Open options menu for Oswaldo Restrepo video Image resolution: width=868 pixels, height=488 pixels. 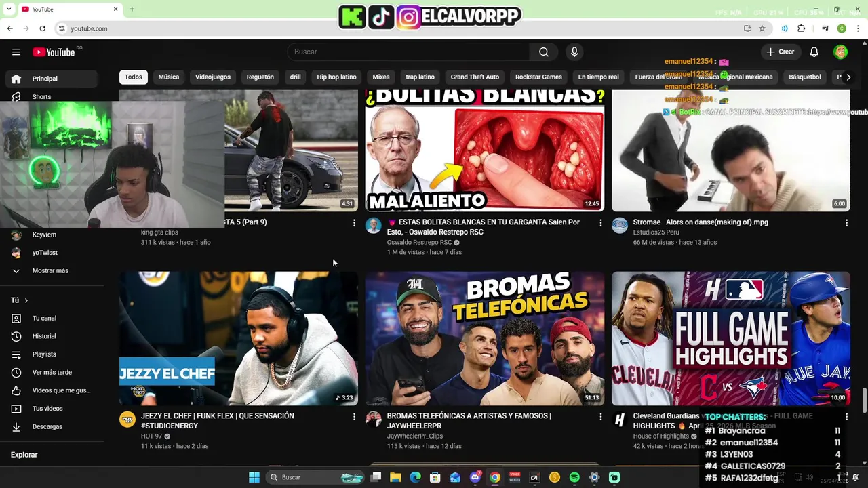[x=600, y=223]
